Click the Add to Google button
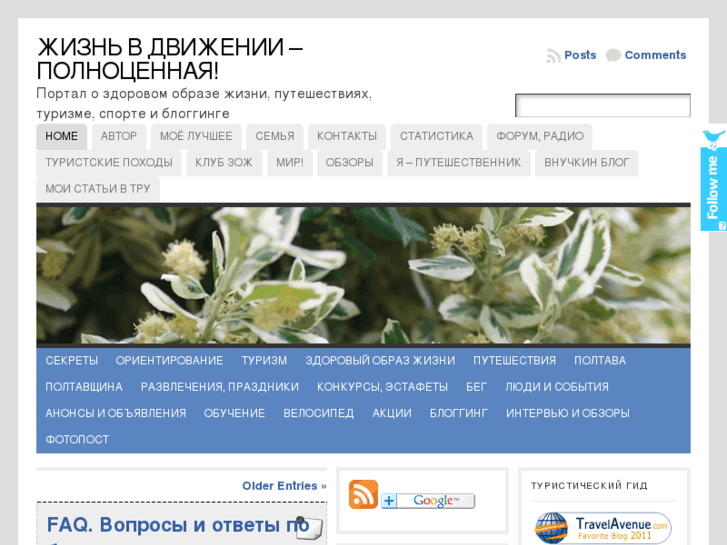The image size is (727, 545). pyautogui.click(x=428, y=501)
